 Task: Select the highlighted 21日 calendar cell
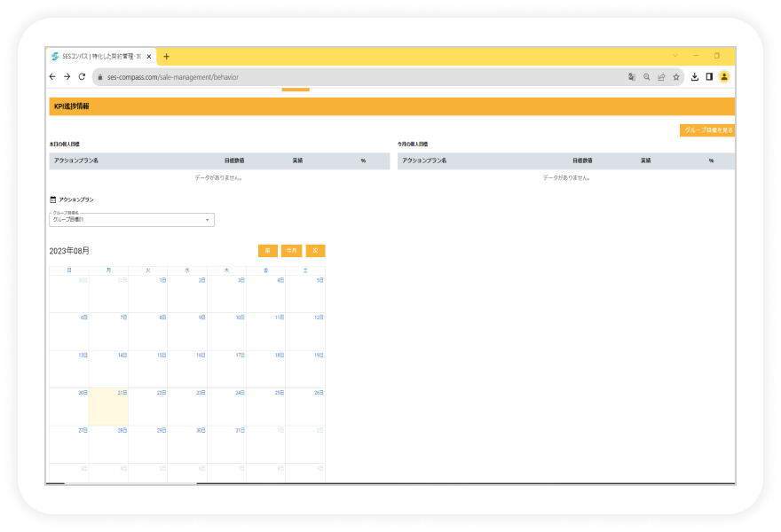[x=108, y=407]
